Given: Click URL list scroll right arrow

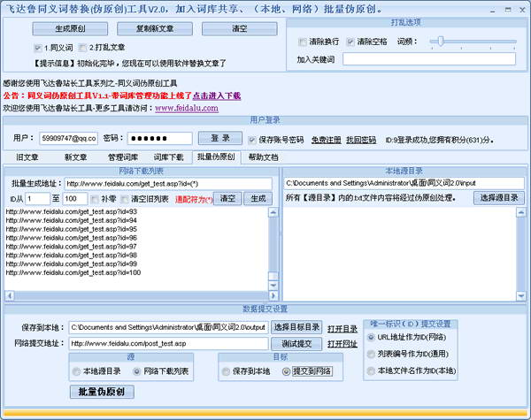Looking at the screenshot, I should pyautogui.click(x=273, y=296).
